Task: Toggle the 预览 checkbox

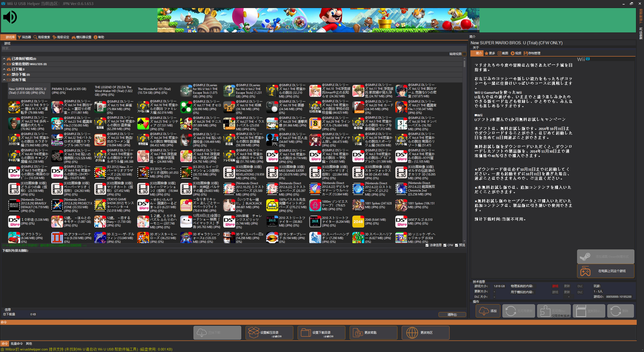Action: click(456, 245)
